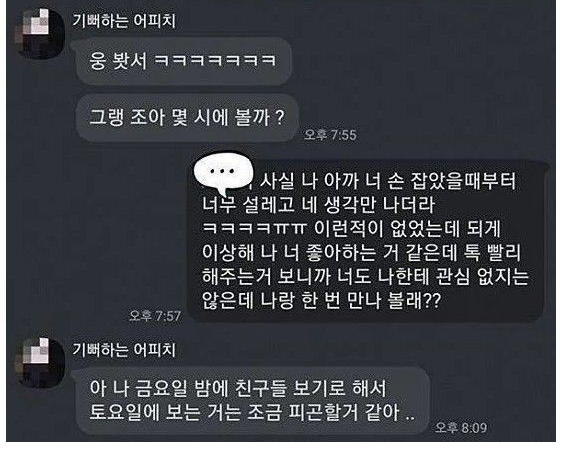The height and width of the screenshot is (458, 568).
Task: Click the text 사실 나 아까 너 손 잡았을때부터
Action: [388, 181]
